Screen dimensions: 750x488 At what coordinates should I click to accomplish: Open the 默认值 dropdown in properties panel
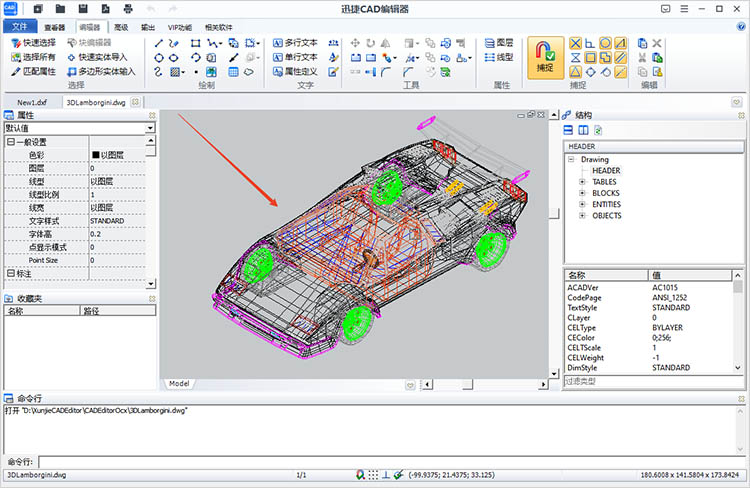click(x=150, y=128)
